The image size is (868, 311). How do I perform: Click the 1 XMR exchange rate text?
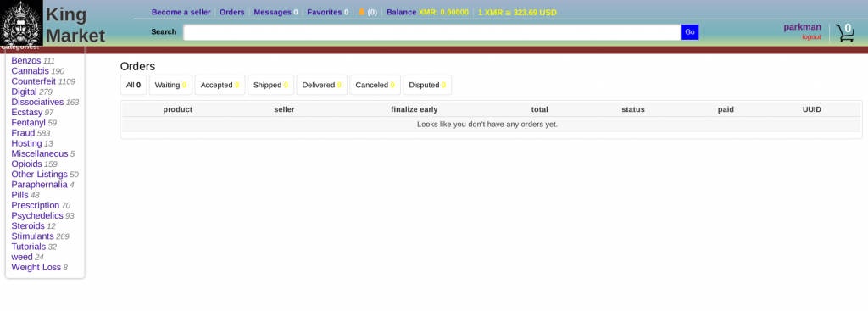coord(517,12)
